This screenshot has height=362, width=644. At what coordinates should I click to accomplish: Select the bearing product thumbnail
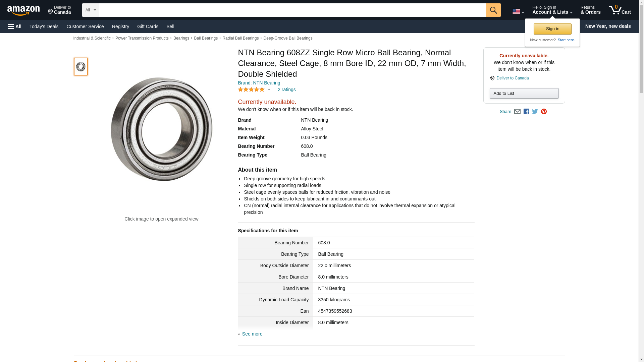(x=81, y=67)
